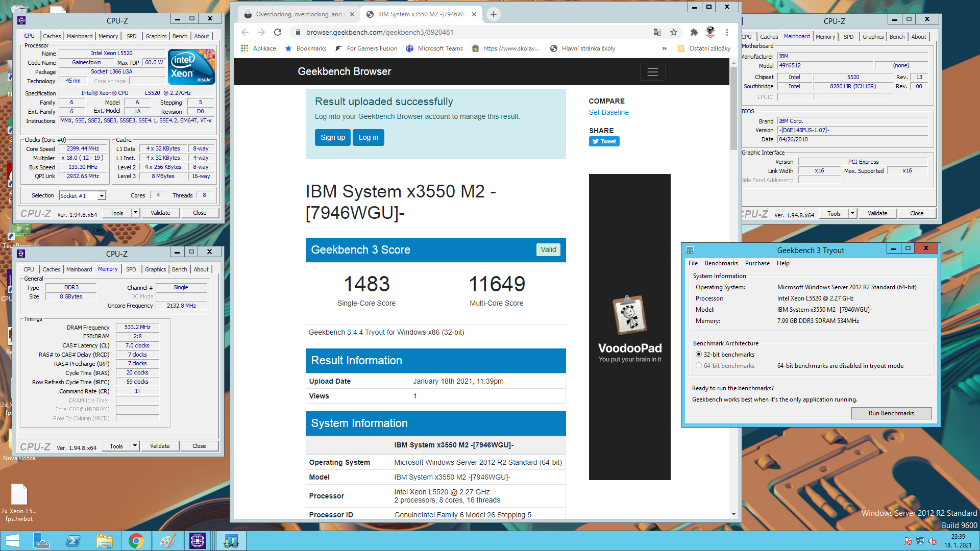Open Purchase menu in Geekbench 3
Screen dimensions: 980x551
pos(757,263)
